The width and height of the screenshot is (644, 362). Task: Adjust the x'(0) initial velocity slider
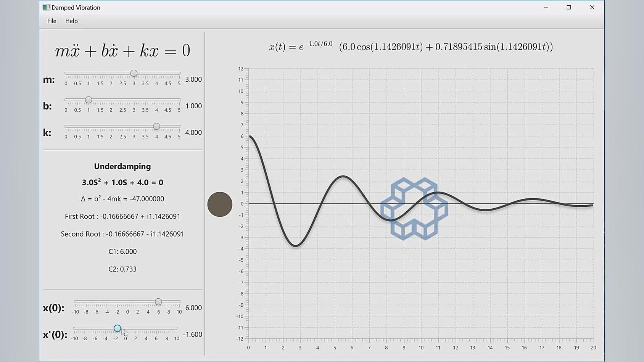coord(117,328)
